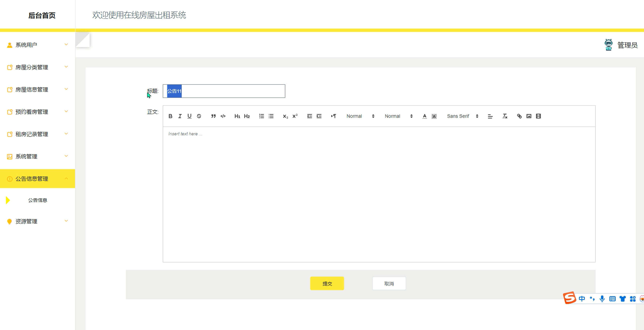Toggle subscript formatting
The height and width of the screenshot is (330, 644).
[285, 116]
